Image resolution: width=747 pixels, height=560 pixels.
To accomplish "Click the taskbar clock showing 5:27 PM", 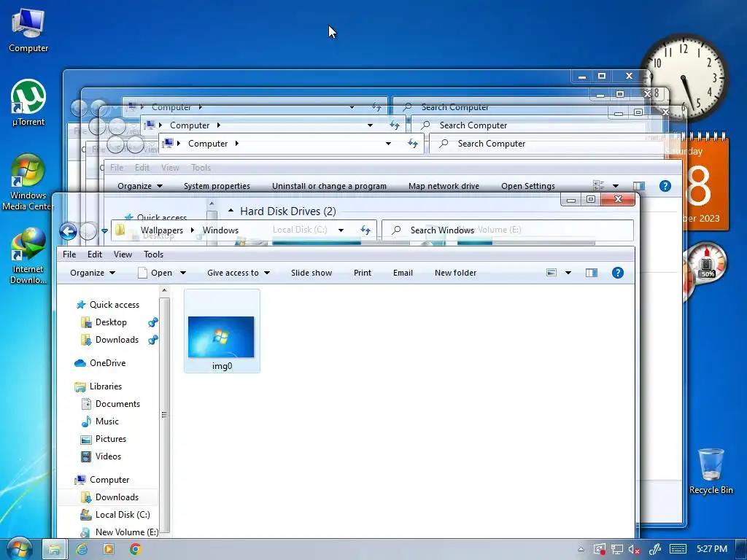I will (x=712, y=549).
